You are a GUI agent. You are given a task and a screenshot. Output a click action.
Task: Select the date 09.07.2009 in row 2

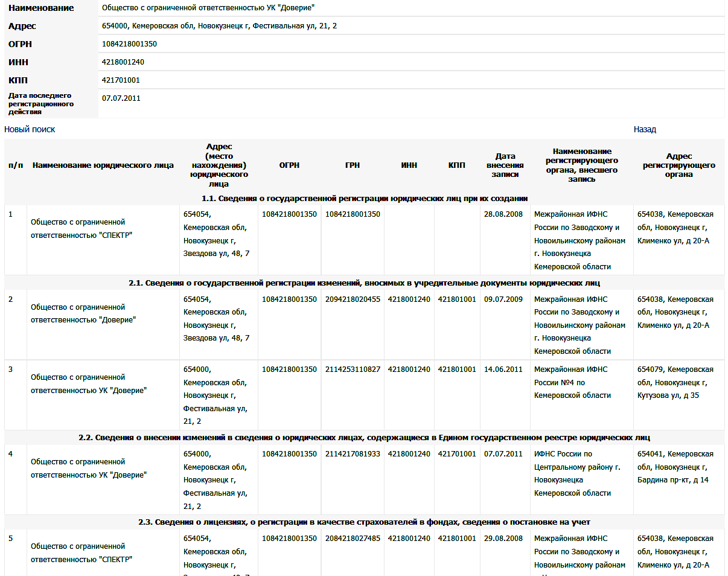503,299
